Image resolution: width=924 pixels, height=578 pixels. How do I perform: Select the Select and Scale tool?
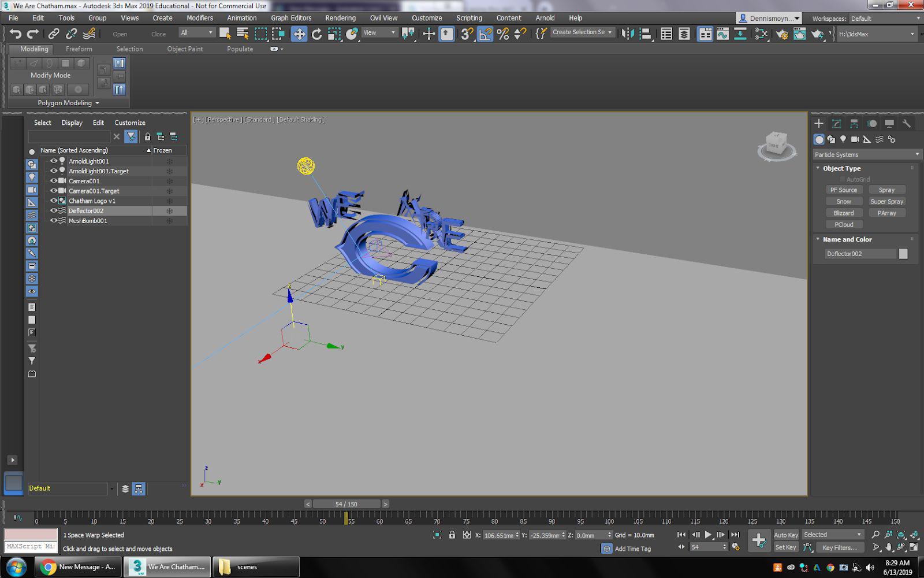[334, 34]
